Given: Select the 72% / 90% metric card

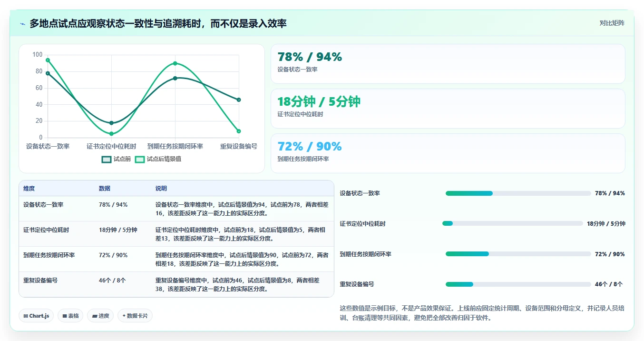Looking at the screenshot, I should pyautogui.click(x=448, y=153).
